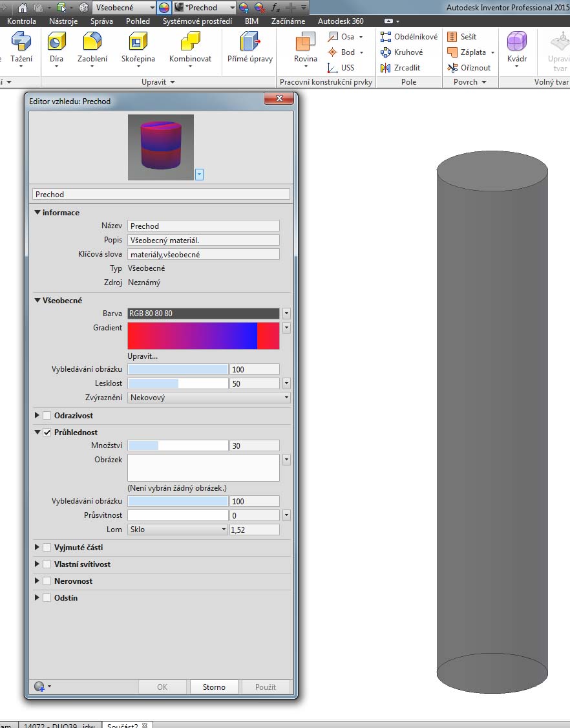
Task: Select the Díra (Hole) tool
Action: point(56,47)
